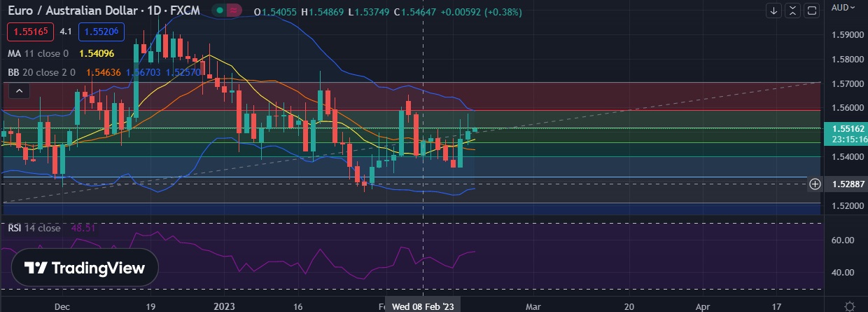
Task: Toggle the green market status dot
Action: (x=220, y=11)
